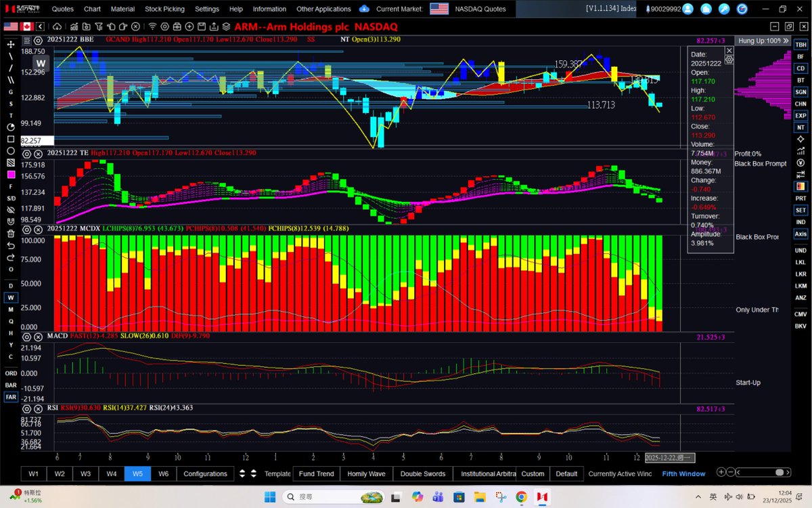Select the rectangle drawing tool
812x508 pixels.
(x=9, y=138)
